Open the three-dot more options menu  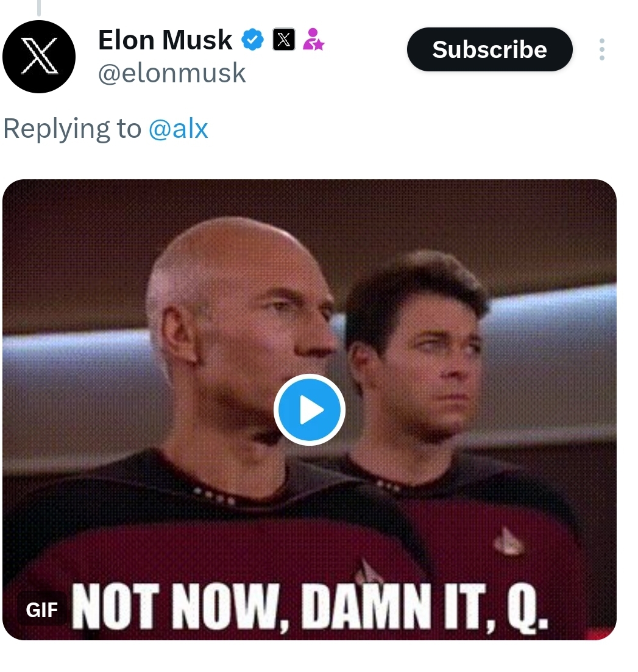(601, 49)
